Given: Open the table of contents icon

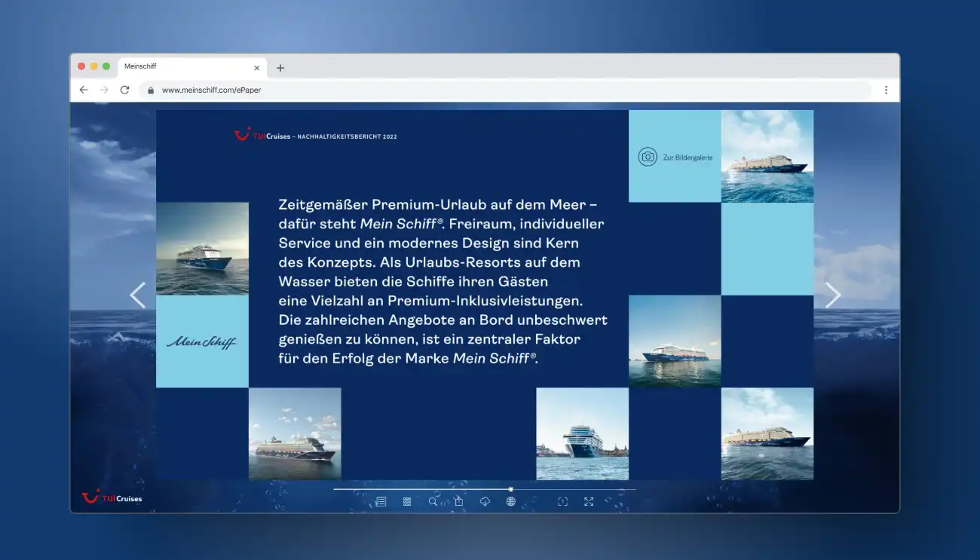Looking at the screenshot, I should click(x=381, y=501).
